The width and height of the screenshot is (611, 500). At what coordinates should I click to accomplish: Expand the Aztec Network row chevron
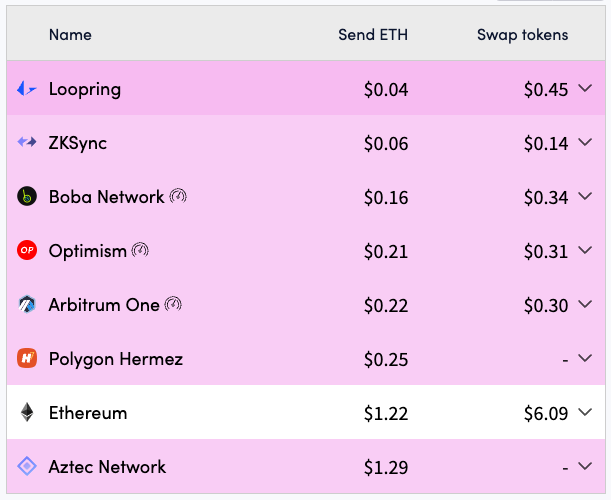pyautogui.click(x=586, y=467)
